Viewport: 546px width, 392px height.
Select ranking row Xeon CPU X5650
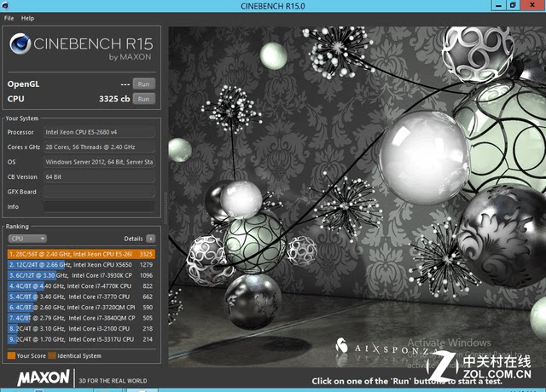click(x=81, y=265)
